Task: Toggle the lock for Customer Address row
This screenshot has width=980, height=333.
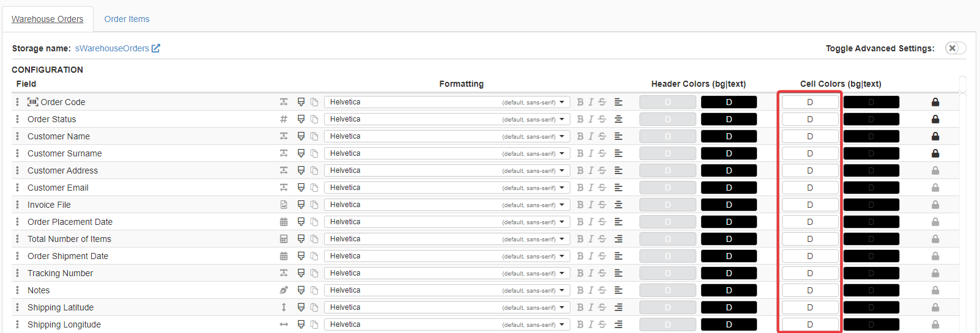Action: tap(935, 170)
